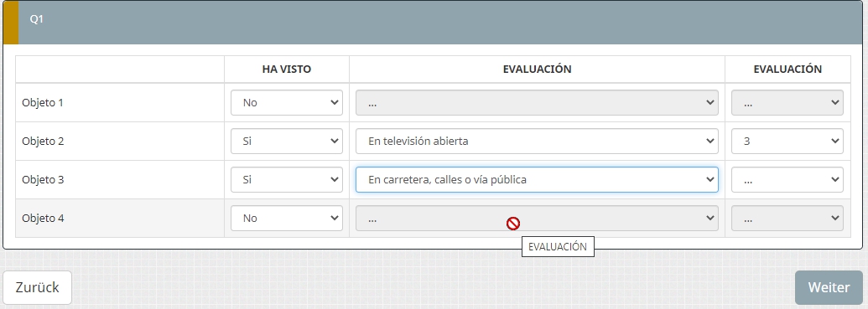Click the 'Objeto 3' row label

[x=43, y=180]
